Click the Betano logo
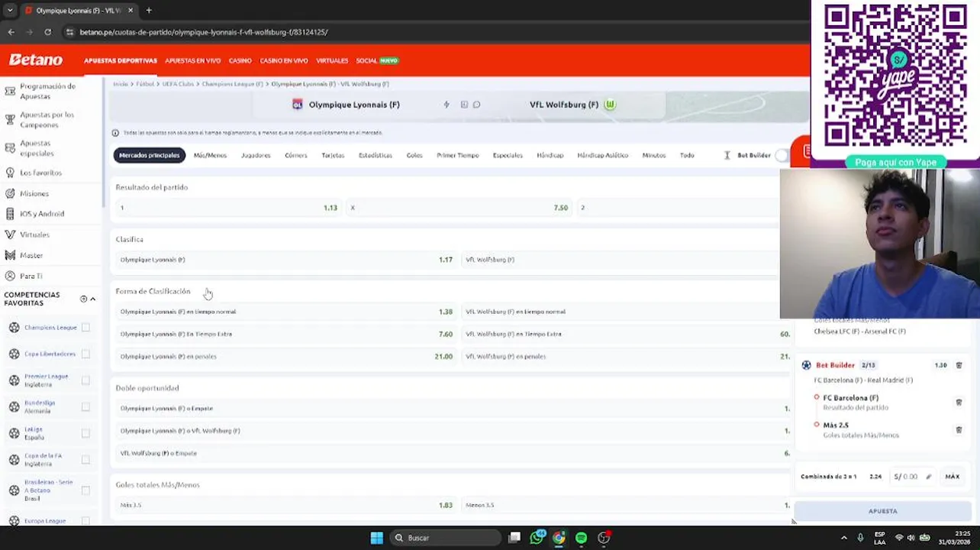 (36, 60)
